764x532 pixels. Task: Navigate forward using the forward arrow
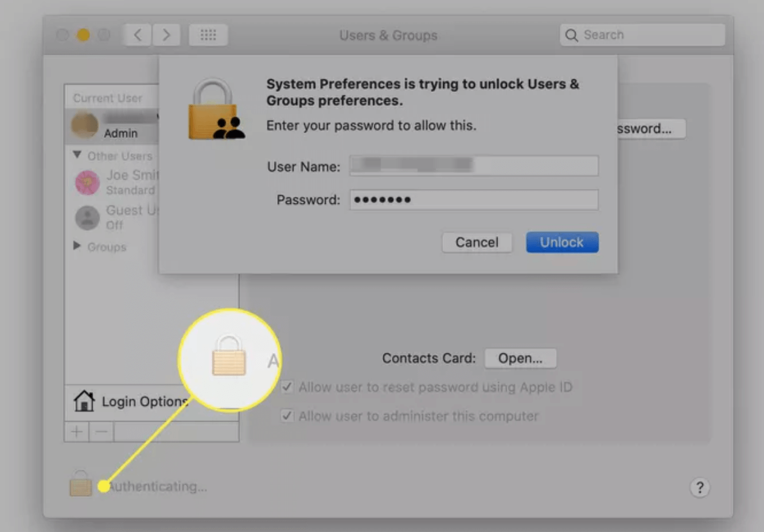coord(166,34)
